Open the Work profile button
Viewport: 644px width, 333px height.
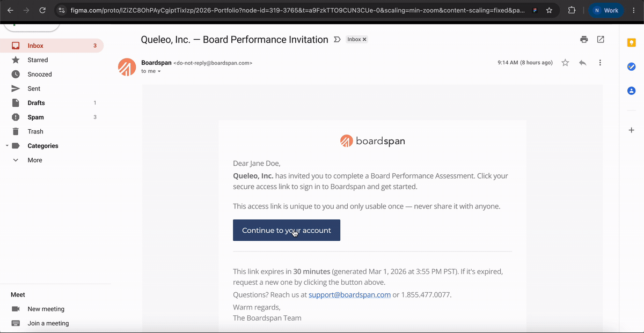[x=606, y=10]
